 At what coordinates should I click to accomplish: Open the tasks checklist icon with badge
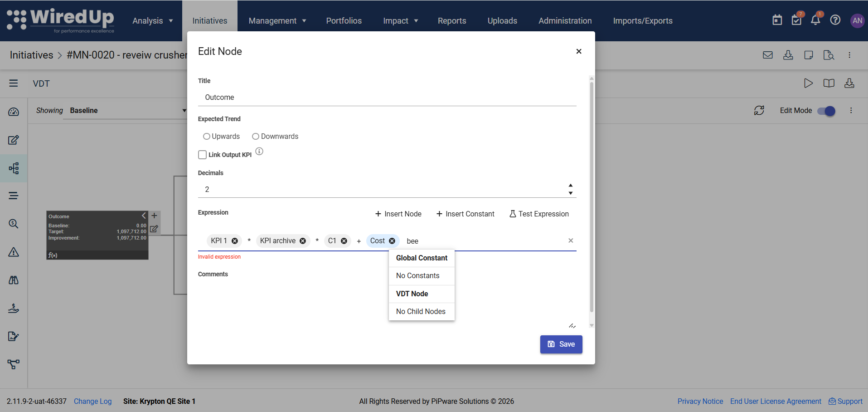(x=797, y=20)
